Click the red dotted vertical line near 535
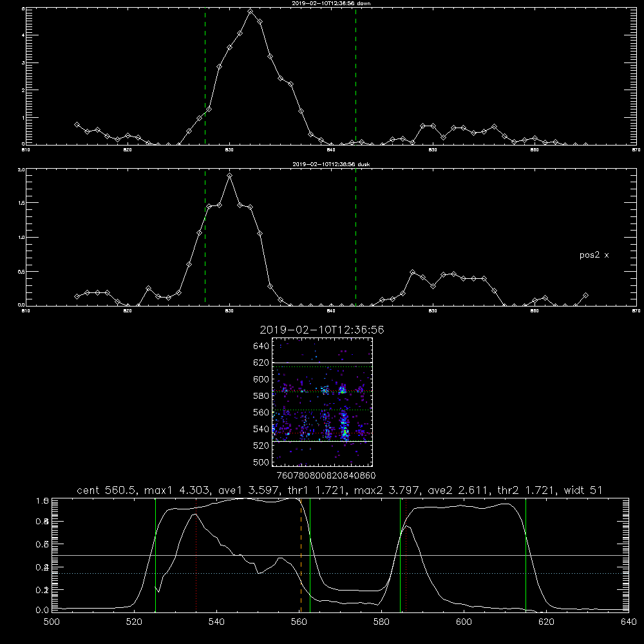This screenshot has height=644, width=644. pos(196,555)
